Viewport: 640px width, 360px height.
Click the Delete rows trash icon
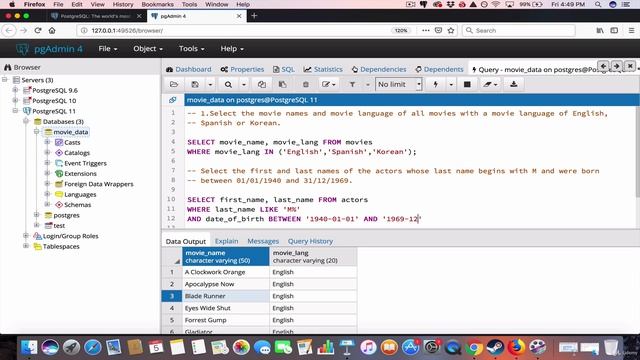pos(305,84)
